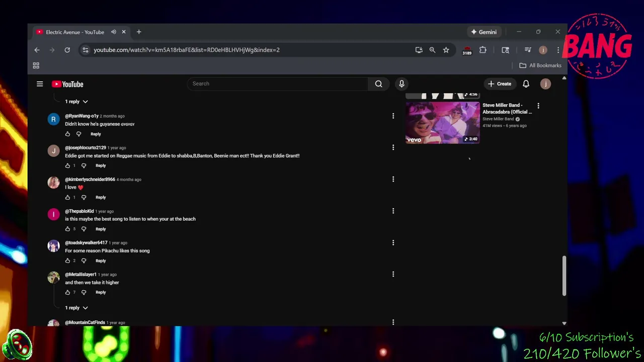Open action menu for @RyanWang-o1y's comment
This screenshot has height=362, width=644.
click(393, 116)
